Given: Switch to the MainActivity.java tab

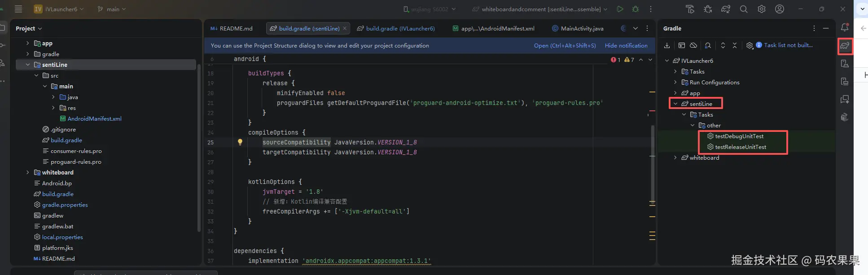Looking at the screenshot, I should (582, 28).
